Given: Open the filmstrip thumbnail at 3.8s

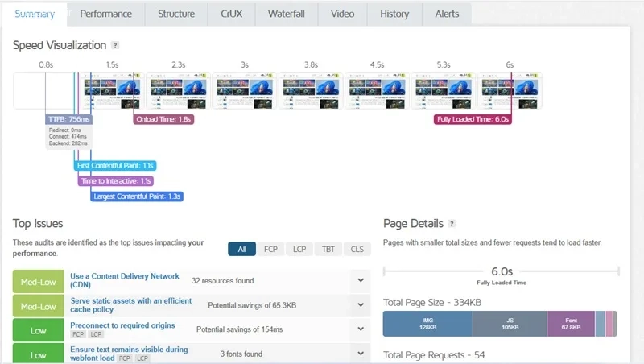Looking at the screenshot, I should 311,91.
